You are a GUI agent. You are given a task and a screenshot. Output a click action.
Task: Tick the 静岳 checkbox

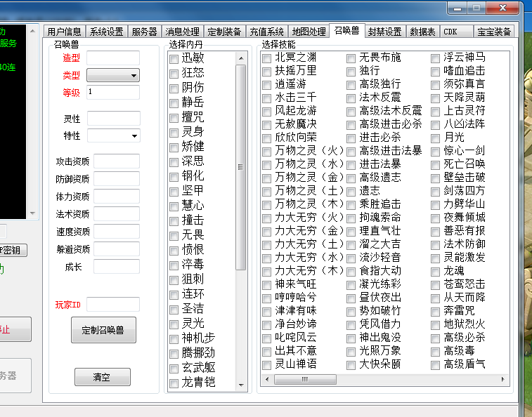pyautogui.click(x=174, y=103)
